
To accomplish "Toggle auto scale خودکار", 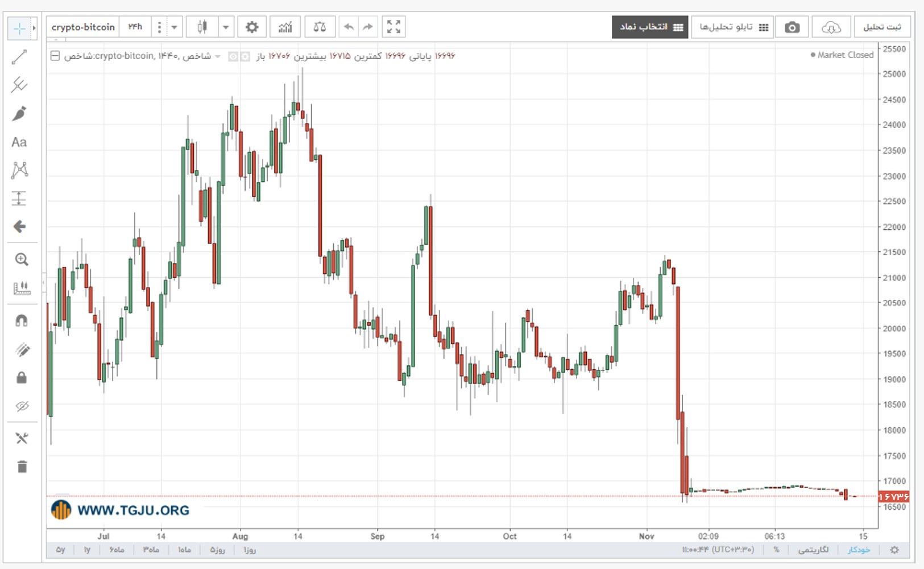I will click(x=859, y=550).
